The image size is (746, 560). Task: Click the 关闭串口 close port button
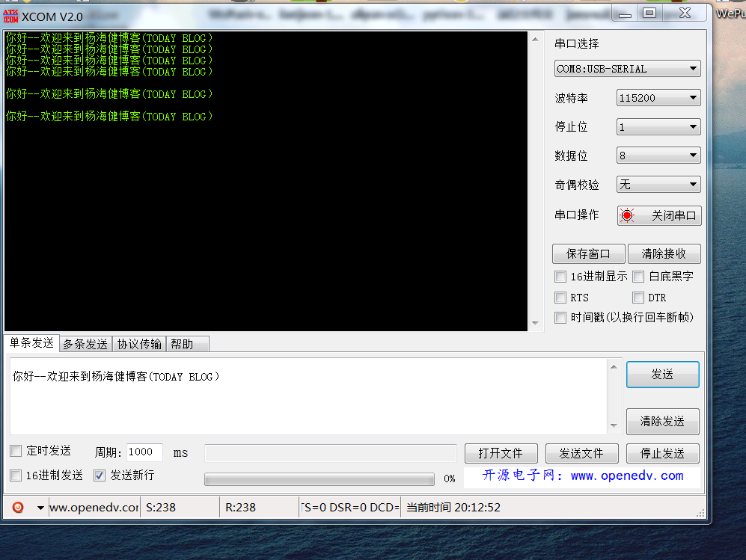point(659,215)
